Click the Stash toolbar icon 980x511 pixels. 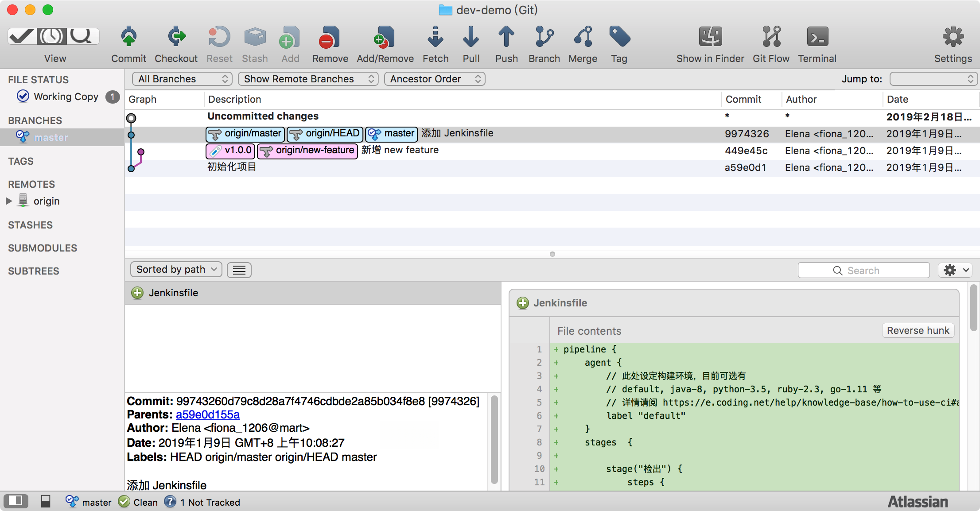[255, 36]
